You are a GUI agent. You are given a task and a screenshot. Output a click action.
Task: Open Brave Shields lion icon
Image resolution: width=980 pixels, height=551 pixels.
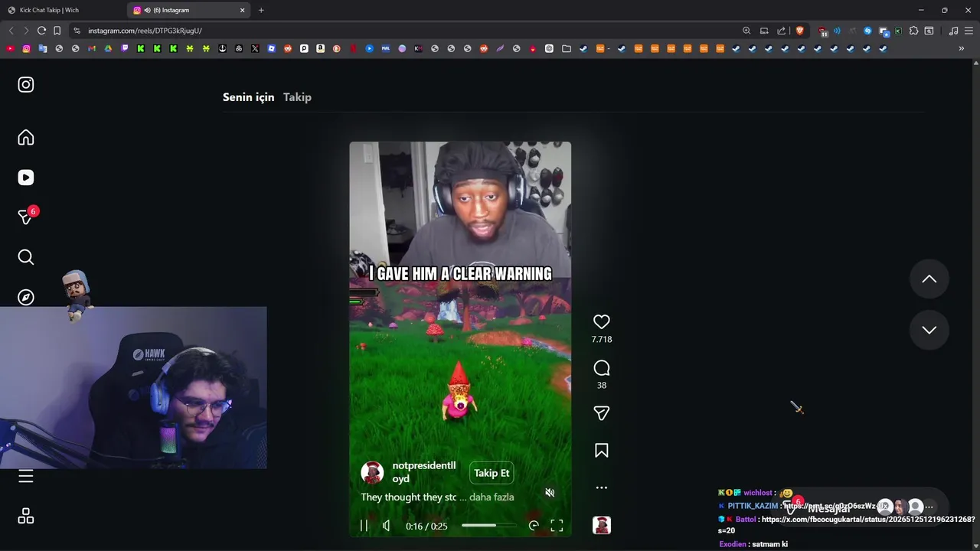tap(800, 31)
